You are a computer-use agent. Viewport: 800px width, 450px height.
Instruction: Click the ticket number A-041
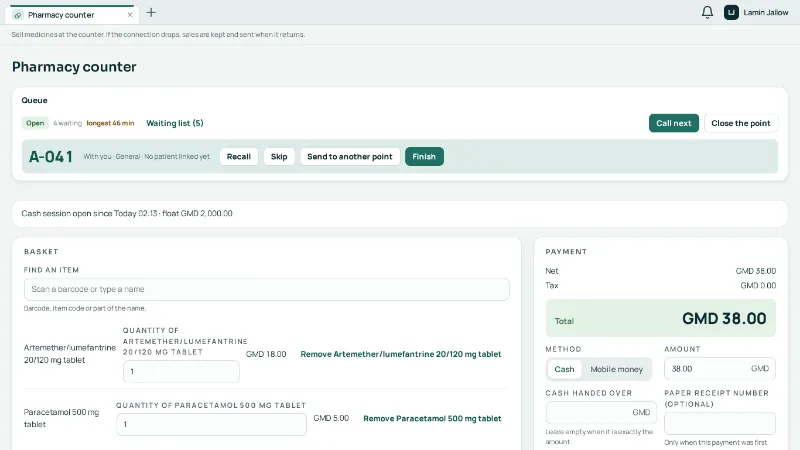tap(51, 157)
